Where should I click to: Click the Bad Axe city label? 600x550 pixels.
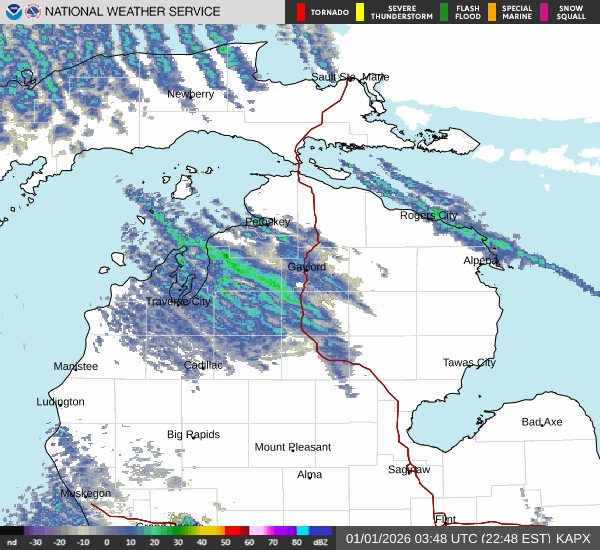(x=542, y=422)
